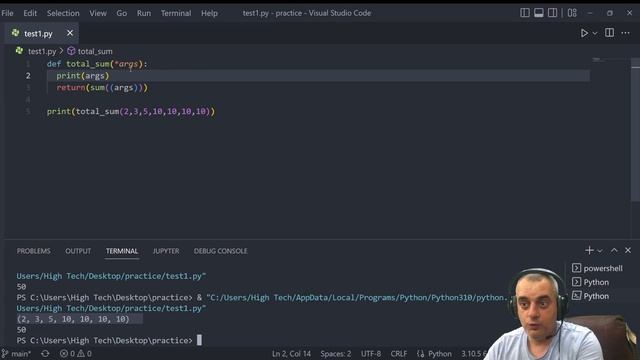Viewport: 640px width, 360px height.
Task: Open the Run menu
Action: click(x=144, y=13)
